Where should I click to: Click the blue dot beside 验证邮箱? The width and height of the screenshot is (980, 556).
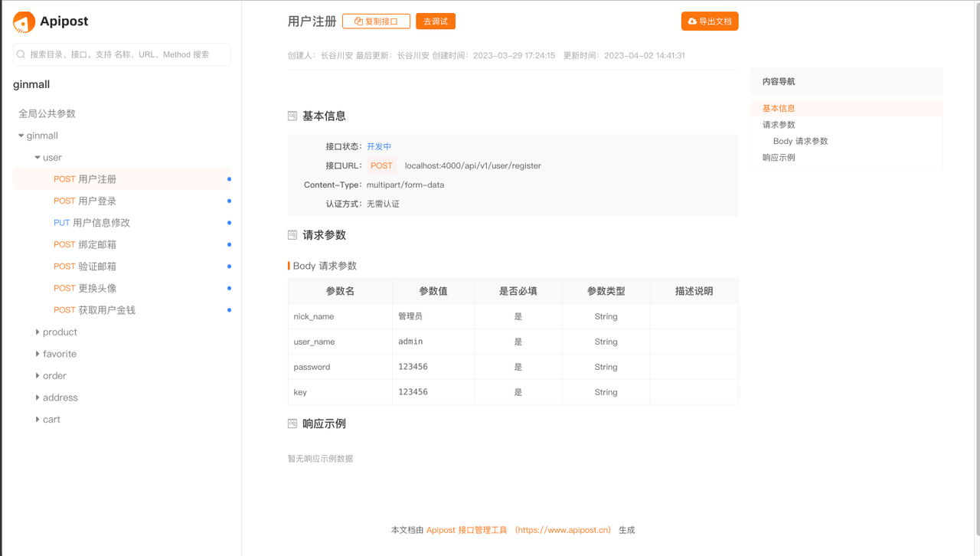(x=229, y=267)
